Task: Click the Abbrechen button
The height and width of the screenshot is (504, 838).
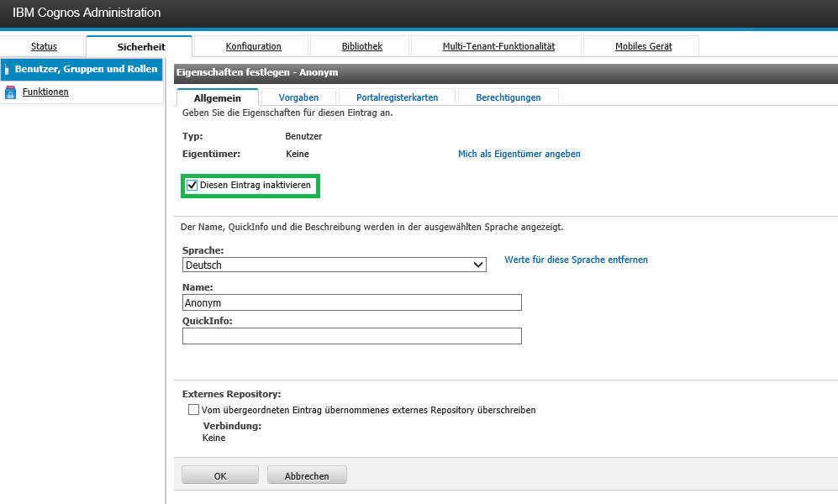Action: click(x=307, y=475)
